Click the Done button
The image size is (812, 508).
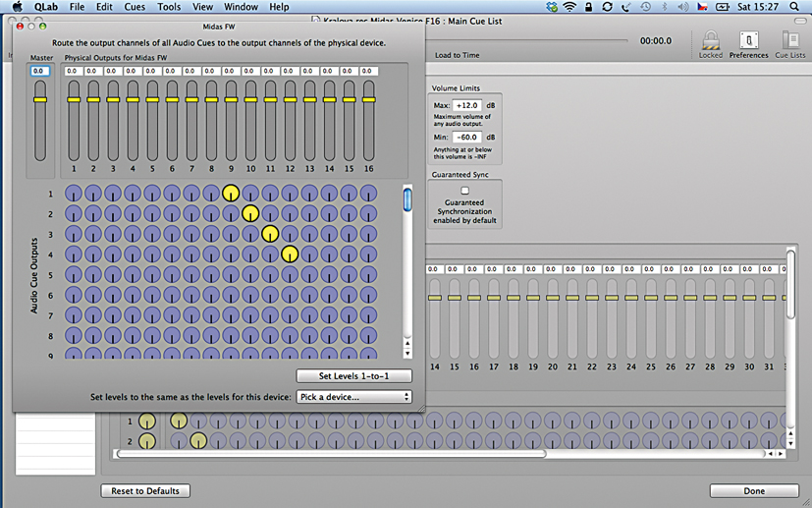click(754, 491)
